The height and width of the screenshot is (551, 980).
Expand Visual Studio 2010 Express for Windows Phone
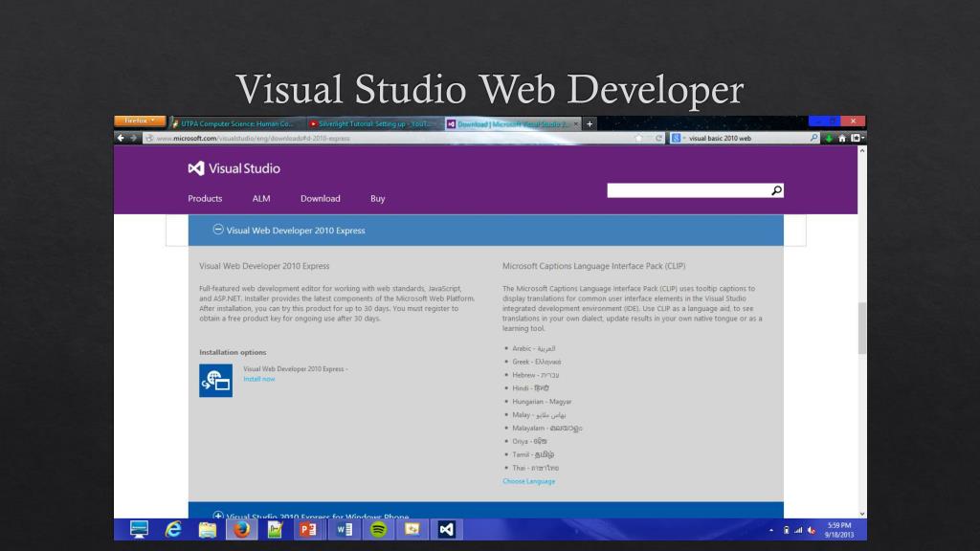pos(218,517)
